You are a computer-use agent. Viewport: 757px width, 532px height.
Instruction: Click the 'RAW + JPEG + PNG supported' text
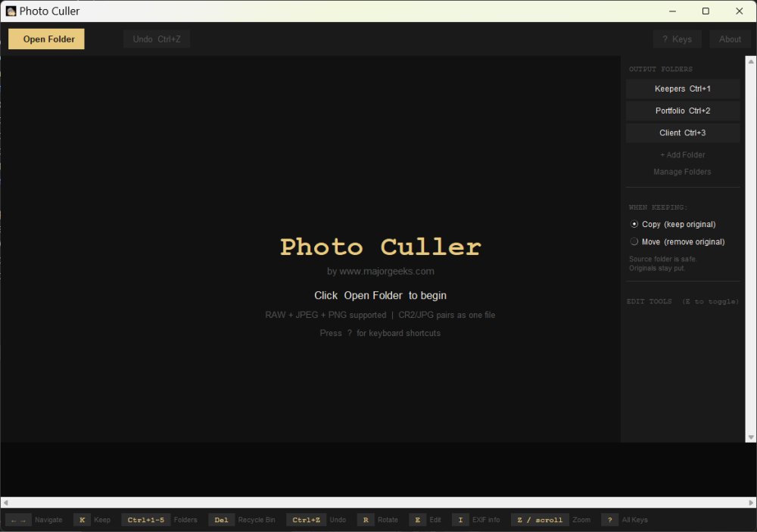(326, 315)
